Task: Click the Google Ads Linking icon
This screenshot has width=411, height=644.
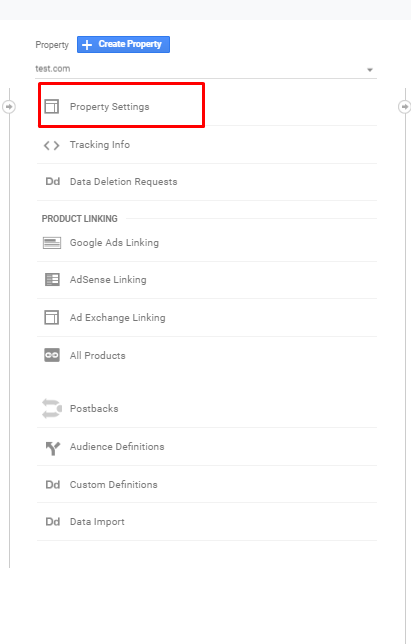Action: 52,243
